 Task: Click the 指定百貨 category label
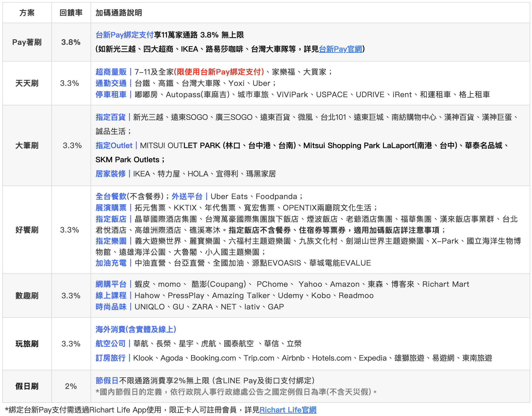tap(110, 117)
